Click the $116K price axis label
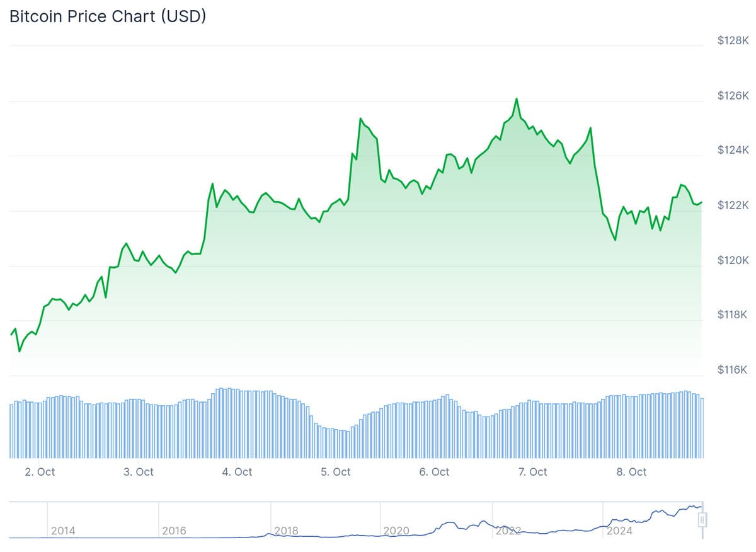 (x=733, y=370)
